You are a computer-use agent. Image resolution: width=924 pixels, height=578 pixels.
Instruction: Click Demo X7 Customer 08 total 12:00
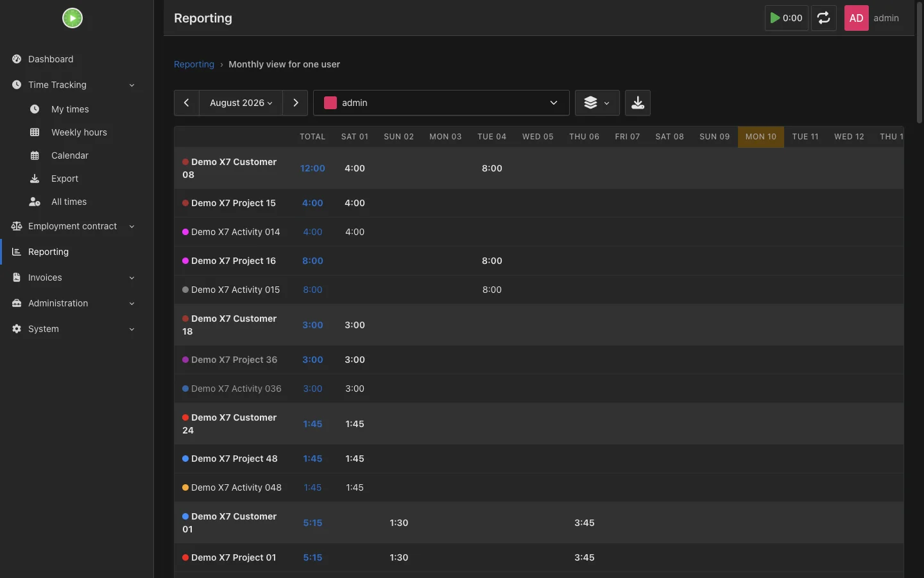[x=312, y=168]
